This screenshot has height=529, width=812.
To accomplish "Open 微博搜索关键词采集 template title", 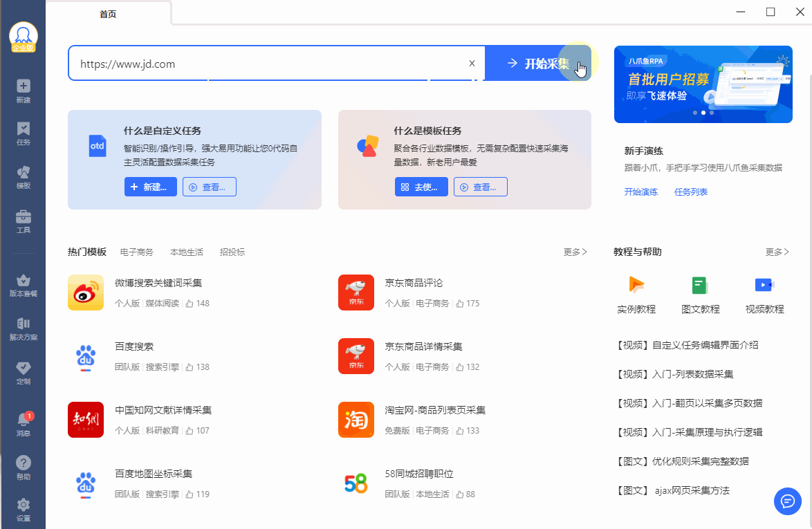I will point(158,283).
